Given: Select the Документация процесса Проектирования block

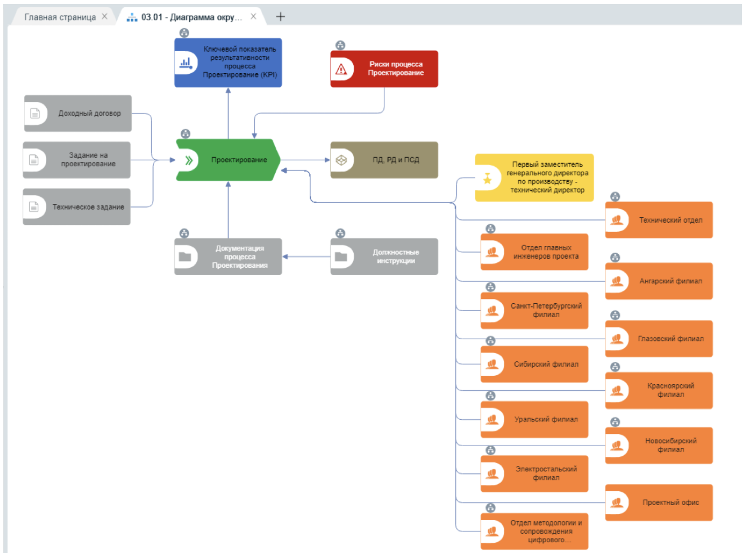Looking at the screenshot, I should [x=228, y=257].
